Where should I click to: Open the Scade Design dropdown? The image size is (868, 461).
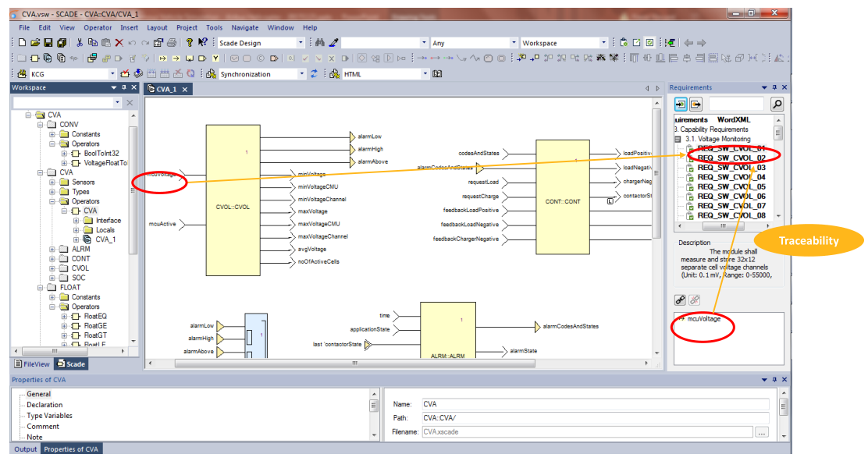(x=301, y=43)
